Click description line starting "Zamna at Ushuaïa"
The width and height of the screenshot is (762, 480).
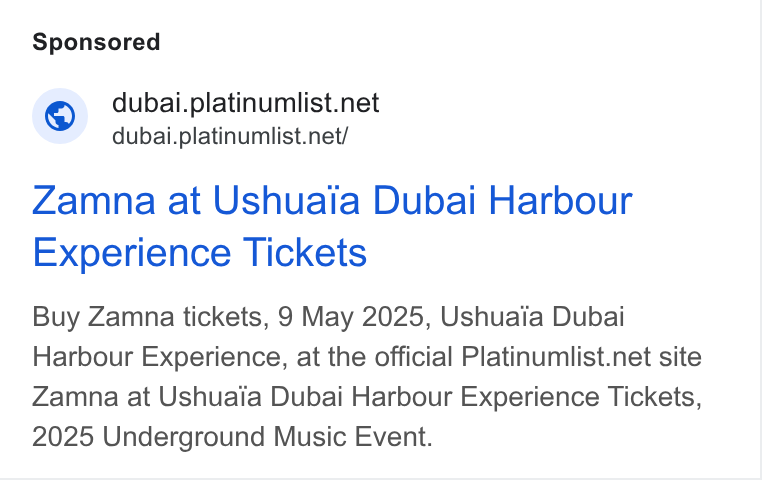pyautogui.click(x=367, y=397)
